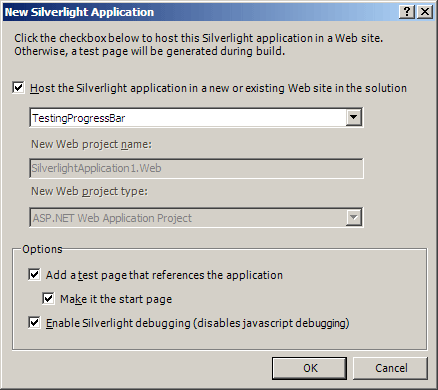Click the dialog title bar text
Image resolution: width=438 pixels, height=390 pixels.
tap(79, 12)
